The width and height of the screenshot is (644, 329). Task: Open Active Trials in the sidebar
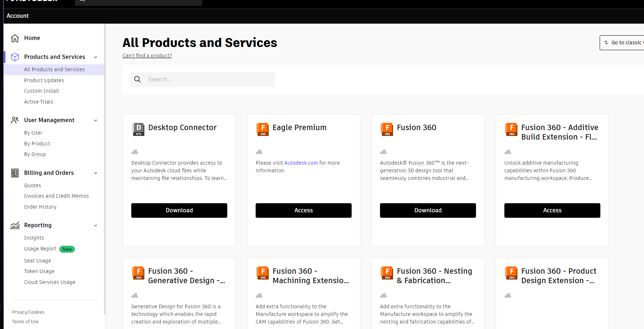(39, 102)
